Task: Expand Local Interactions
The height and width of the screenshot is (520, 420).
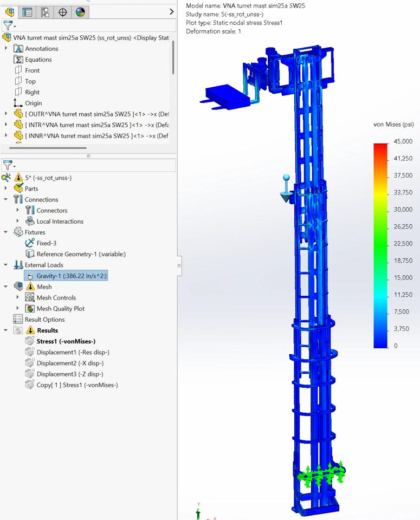Action: click(x=17, y=221)
